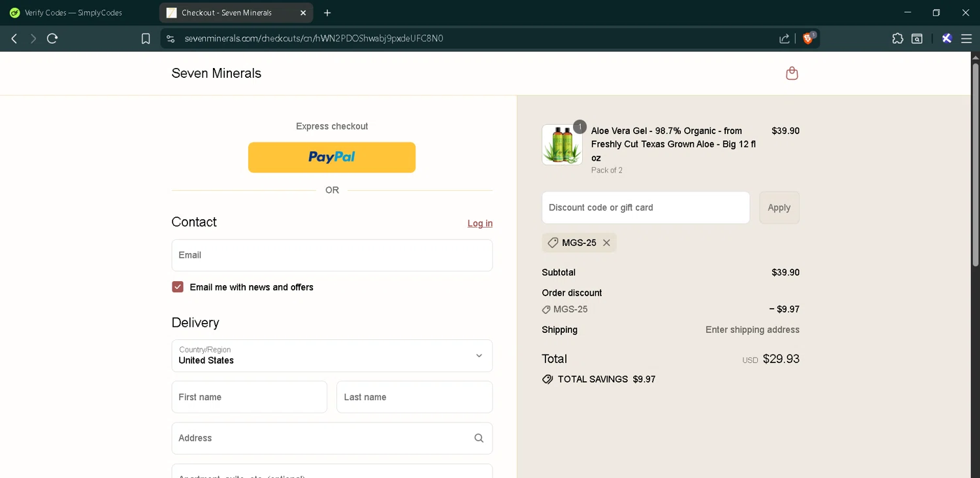
Task: Close the Checkout - Seven Minerals tab
Action: coord(303,13)
